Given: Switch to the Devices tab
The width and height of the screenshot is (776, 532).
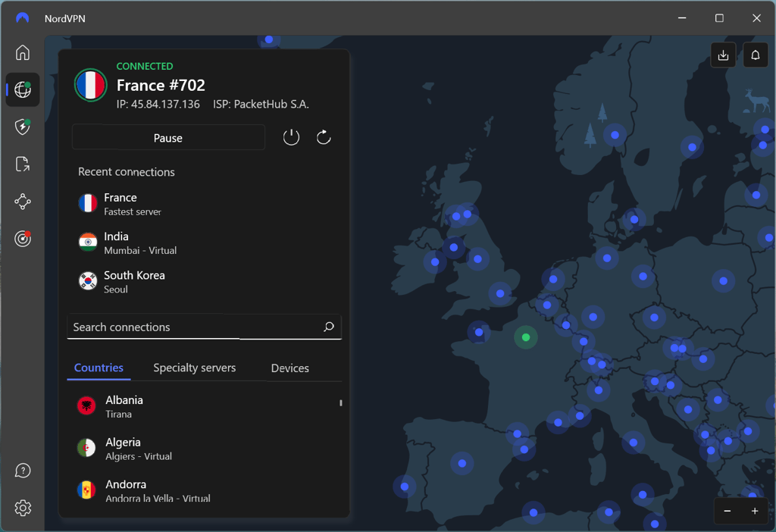Looking at the screenshot, I should tap(290, 368).
